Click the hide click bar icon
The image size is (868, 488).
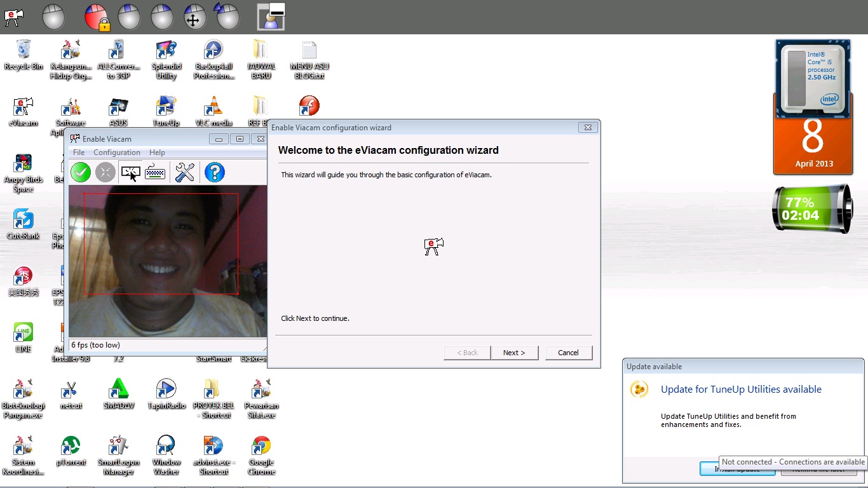point(271,17)
